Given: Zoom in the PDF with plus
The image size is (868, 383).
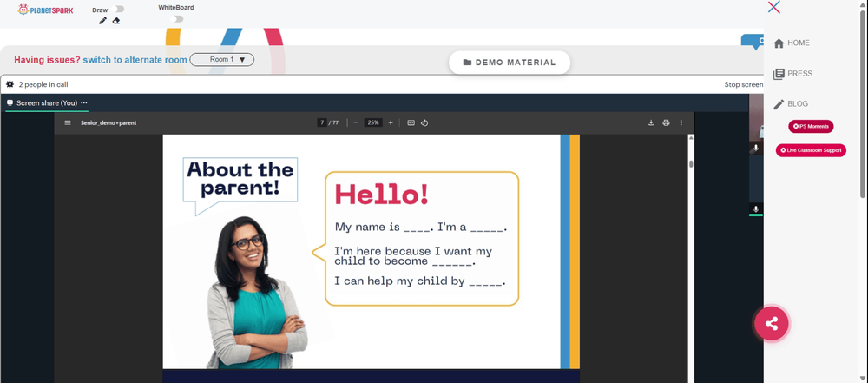Looking at the screenshot, I should pos(391,122).
